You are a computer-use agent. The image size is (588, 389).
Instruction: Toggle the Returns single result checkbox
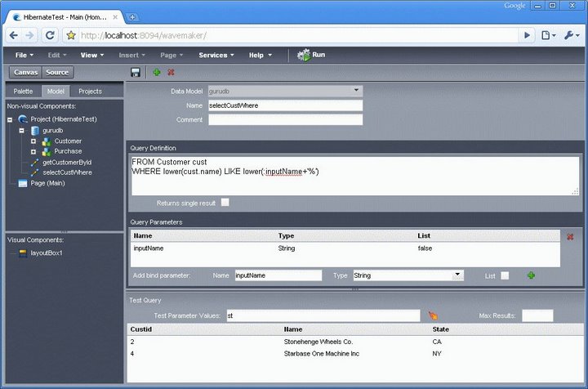pyautogui.click(x=225, y=202)
